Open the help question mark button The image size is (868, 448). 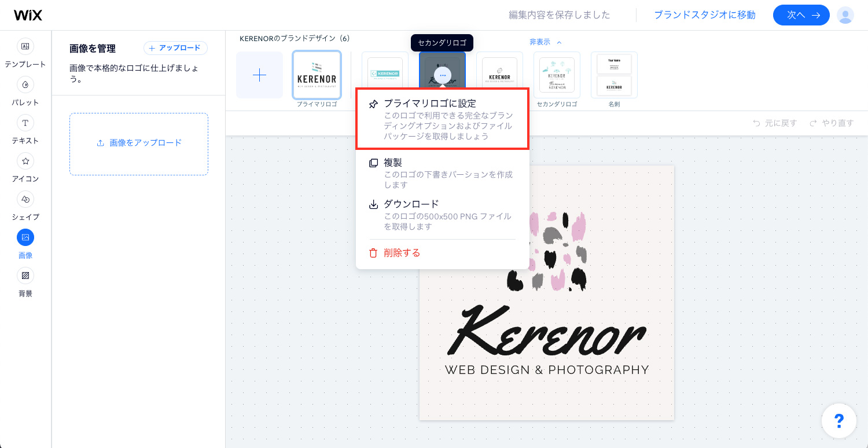pos(839,420)
